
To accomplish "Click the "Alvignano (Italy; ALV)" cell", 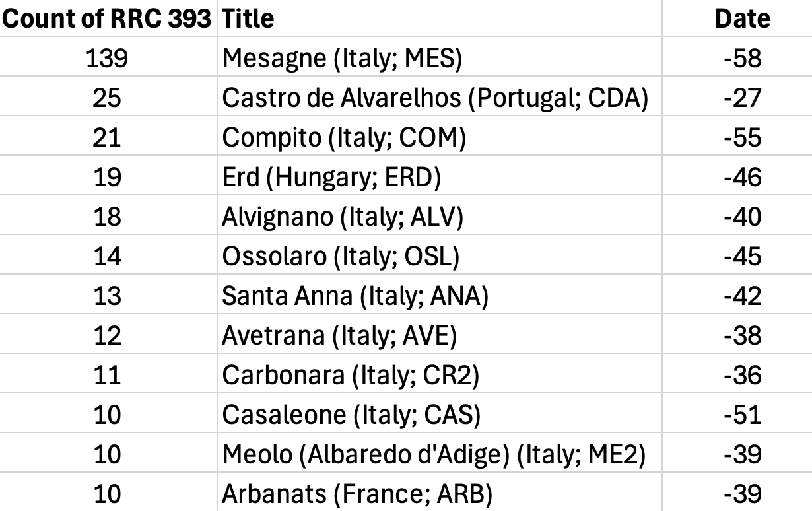I will point(343,217).
